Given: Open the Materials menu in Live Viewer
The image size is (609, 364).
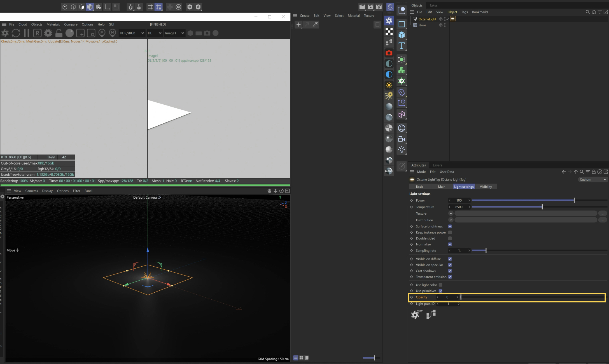Looking at the screenshot, I should pos(53,24).
